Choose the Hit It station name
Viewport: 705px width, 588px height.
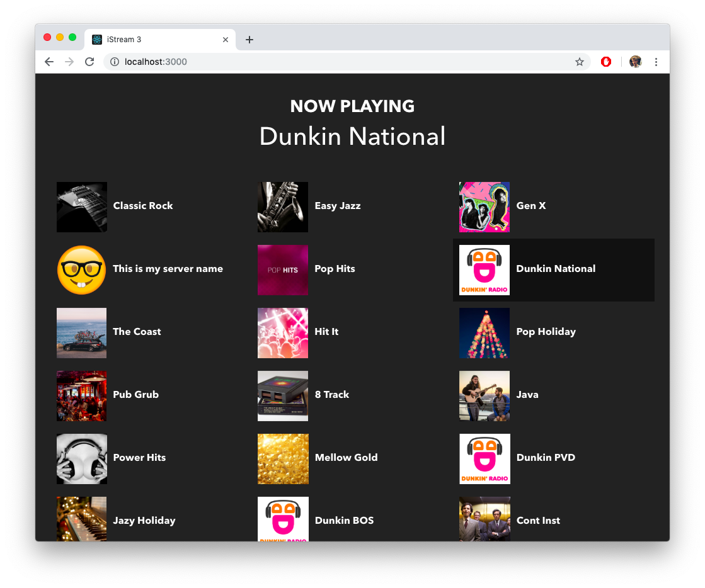pos(326,332)
